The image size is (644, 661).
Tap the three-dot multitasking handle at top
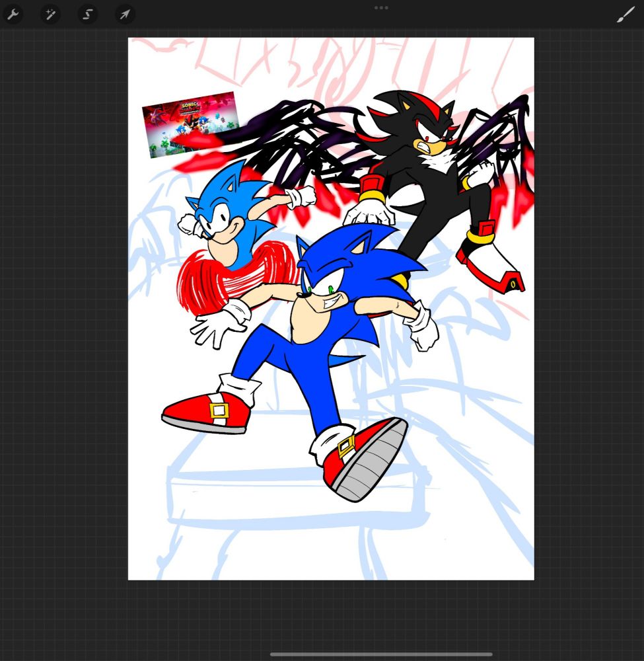tap(381, 7)
